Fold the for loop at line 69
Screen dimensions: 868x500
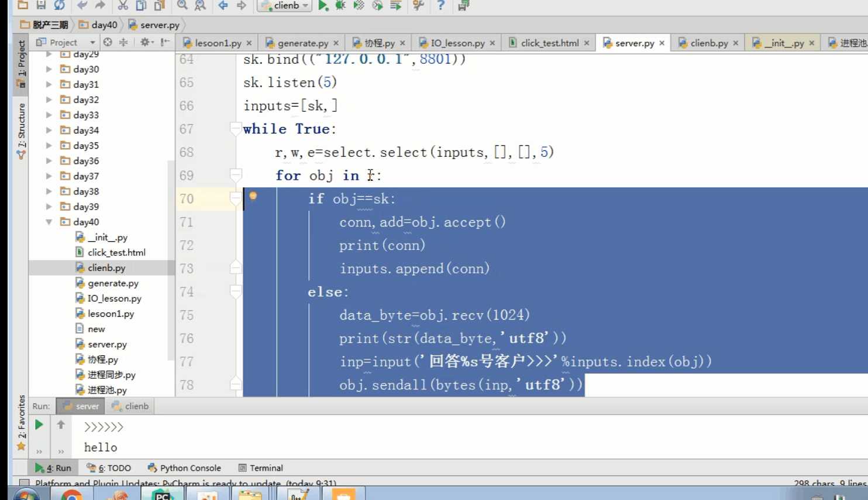[236, 175]
